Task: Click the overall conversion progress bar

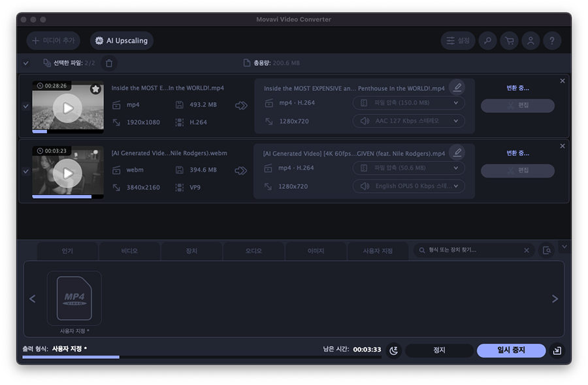Action: pyautogui.click(x=202, y=358)
